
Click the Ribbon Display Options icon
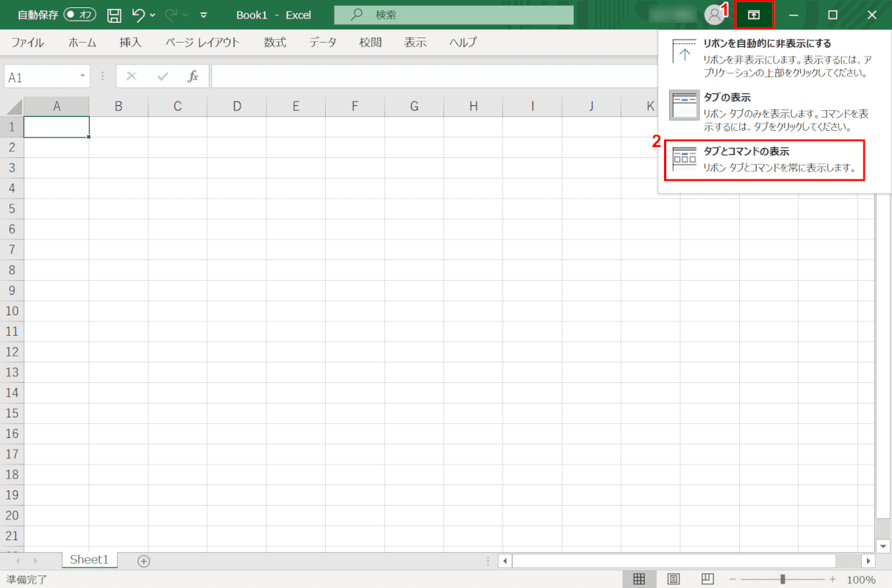pos(754,15)
